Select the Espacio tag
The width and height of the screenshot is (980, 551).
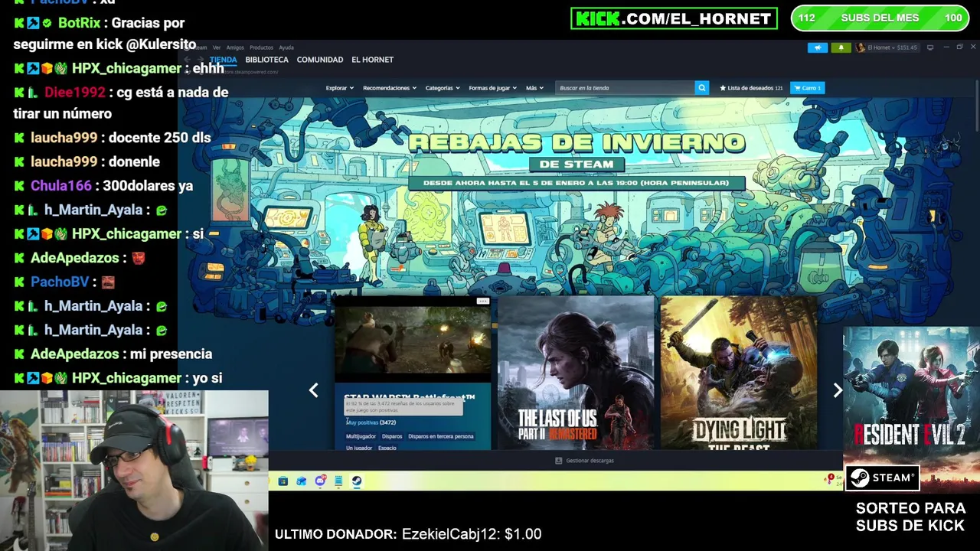point(387,448)
